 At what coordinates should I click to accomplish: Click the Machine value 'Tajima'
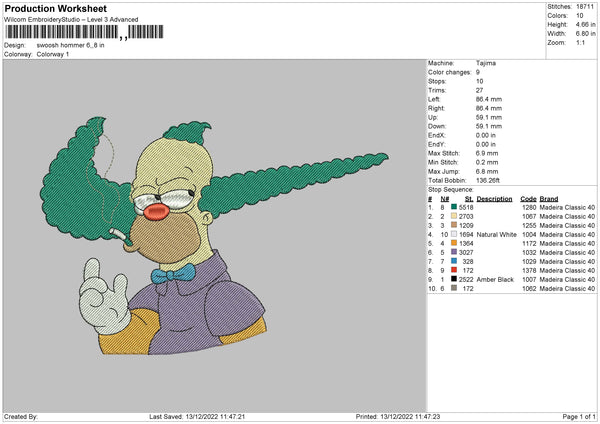tap(486, 63)
